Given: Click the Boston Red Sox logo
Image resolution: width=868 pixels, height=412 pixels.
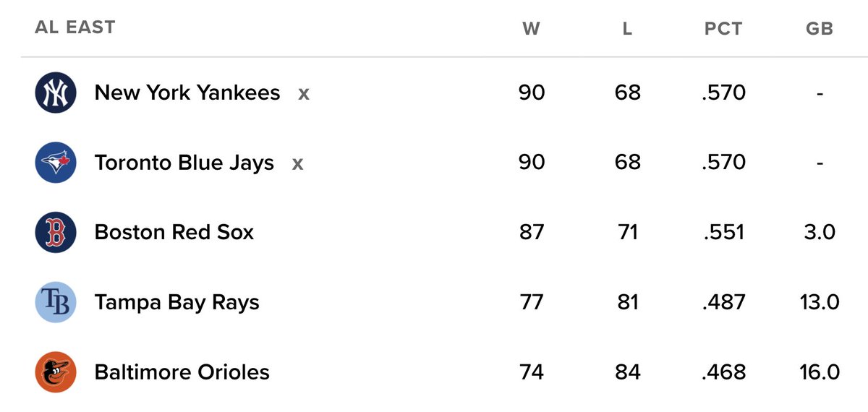Looking at the screenshot, I should point(56,233).
